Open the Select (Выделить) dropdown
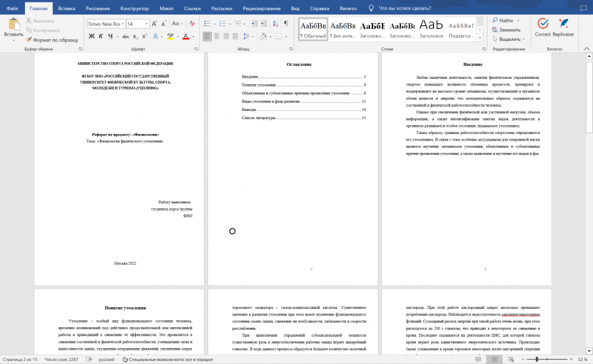Screen dimensions: 593x364 (x=509, y=39)
